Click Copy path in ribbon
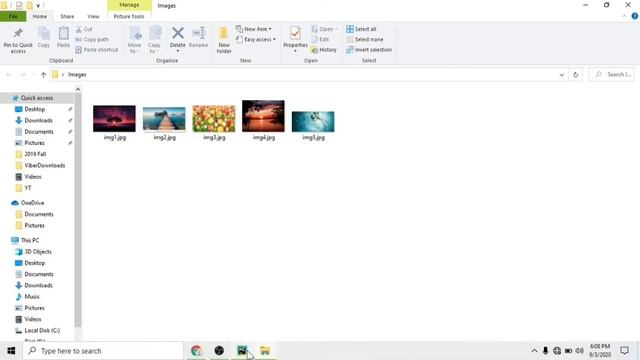This screenshot has width=640, height=360. tap(92, 39)
